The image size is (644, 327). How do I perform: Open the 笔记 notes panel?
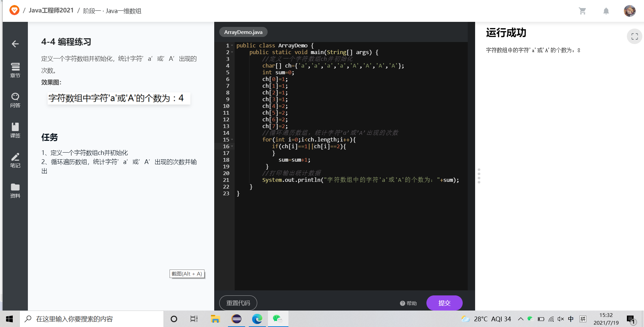click(15, 160)
